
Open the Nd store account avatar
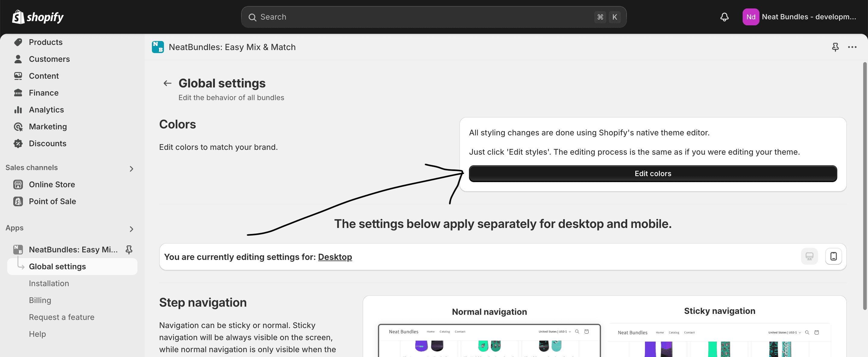click(x=751, y=17)
